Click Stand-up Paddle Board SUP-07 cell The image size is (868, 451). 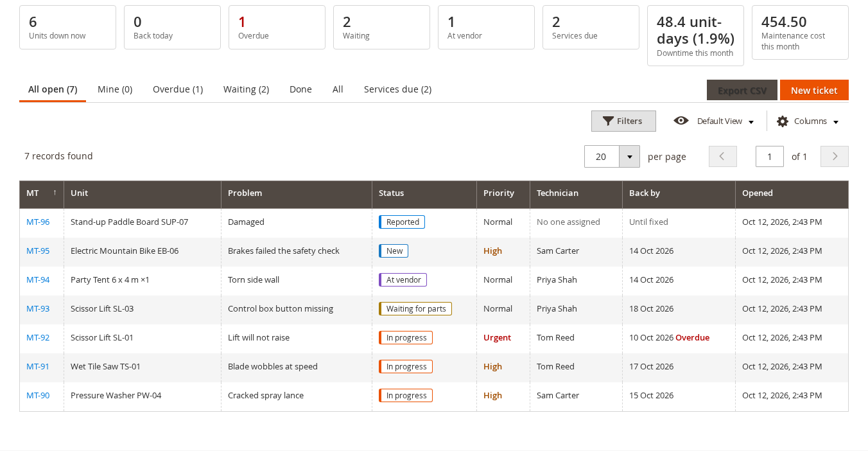point(143,222)
